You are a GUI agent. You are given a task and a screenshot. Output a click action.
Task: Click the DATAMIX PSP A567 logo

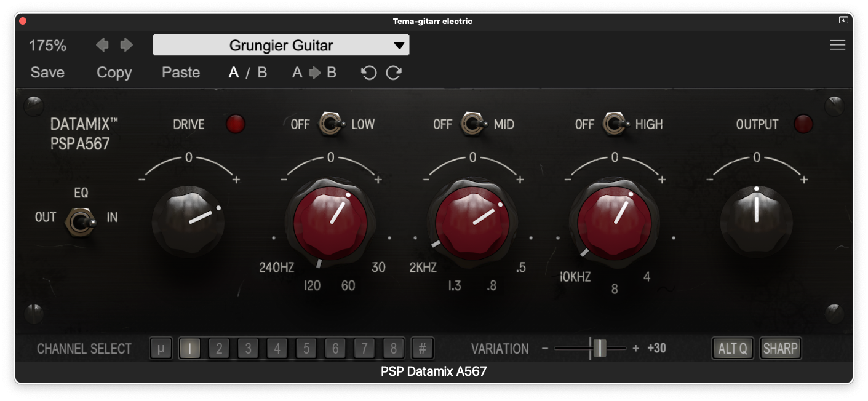point(84,134)
